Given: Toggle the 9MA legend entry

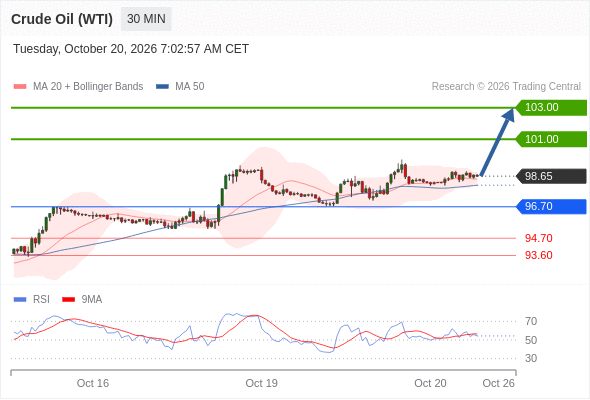Looking at the screenshot, I should point(82,300).
